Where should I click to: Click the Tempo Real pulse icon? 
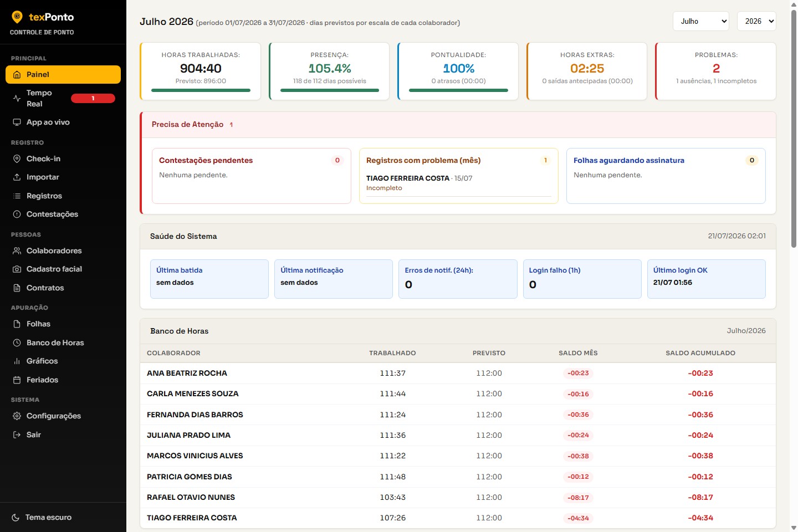point(17,98)
